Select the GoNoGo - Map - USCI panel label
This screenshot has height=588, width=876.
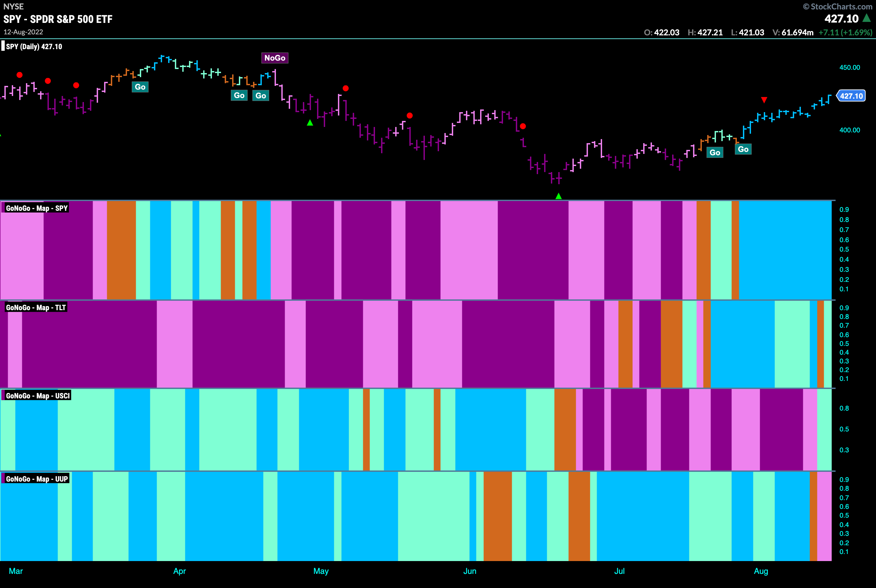37,396
